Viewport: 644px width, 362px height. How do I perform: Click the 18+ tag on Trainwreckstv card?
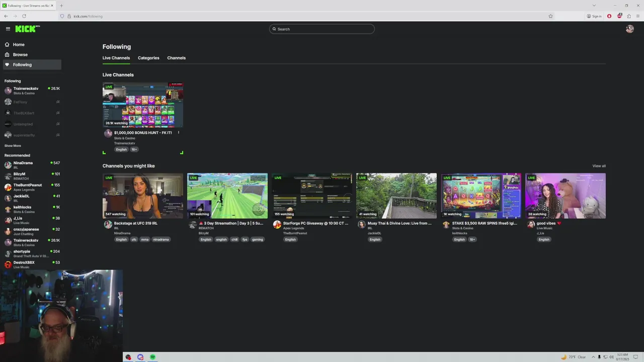coord(134,149)
